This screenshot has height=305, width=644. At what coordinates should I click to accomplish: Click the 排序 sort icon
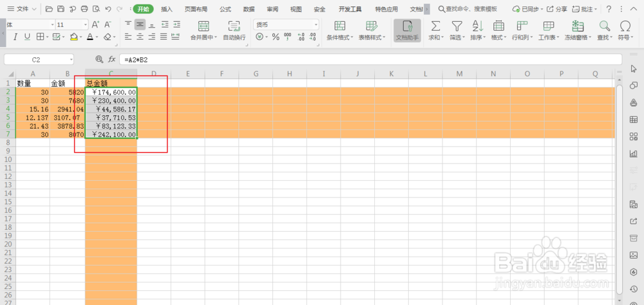[478, 26]
